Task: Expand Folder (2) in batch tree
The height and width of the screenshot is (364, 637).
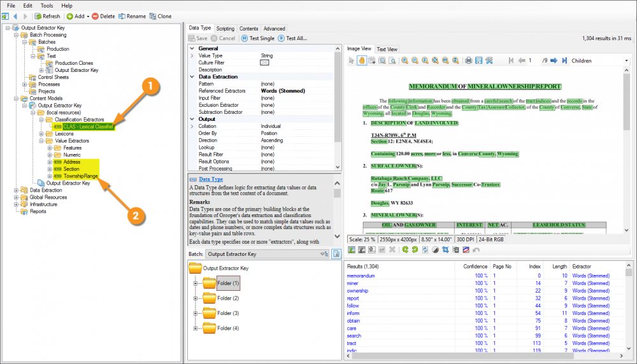Action: 196,298
